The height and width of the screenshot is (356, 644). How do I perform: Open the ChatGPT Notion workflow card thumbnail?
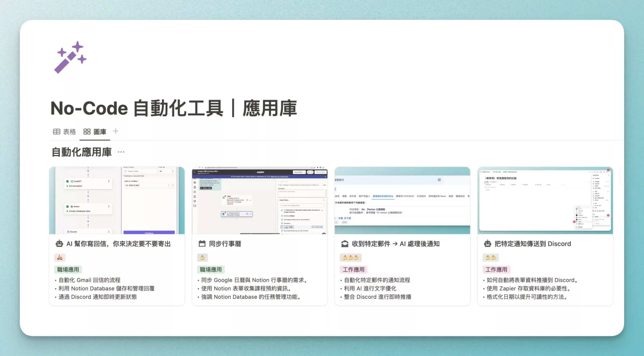(x=117, y=200)
